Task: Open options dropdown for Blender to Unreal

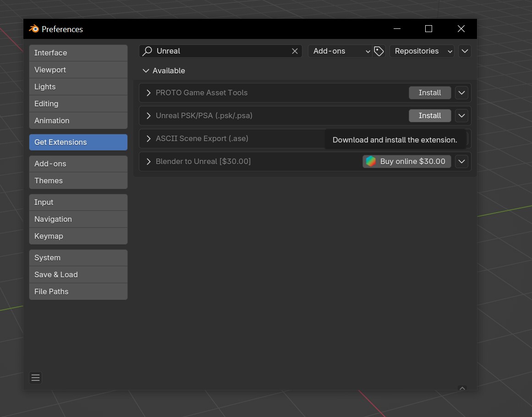Action: (461, 161)
